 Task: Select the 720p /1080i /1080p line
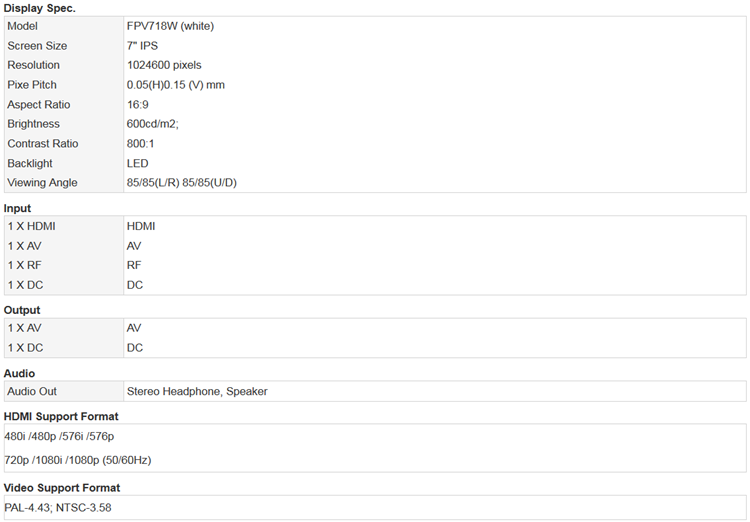pos(77,460)
